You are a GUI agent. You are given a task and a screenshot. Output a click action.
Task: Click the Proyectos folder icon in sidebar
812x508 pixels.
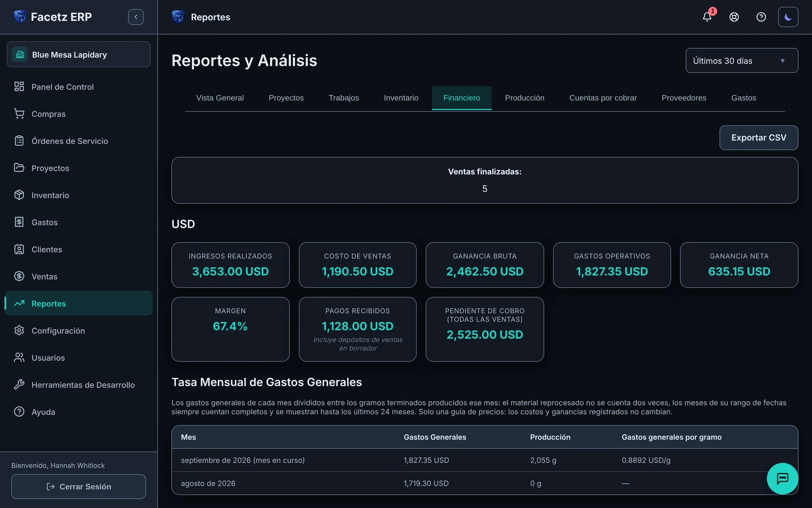coord(19,168)
